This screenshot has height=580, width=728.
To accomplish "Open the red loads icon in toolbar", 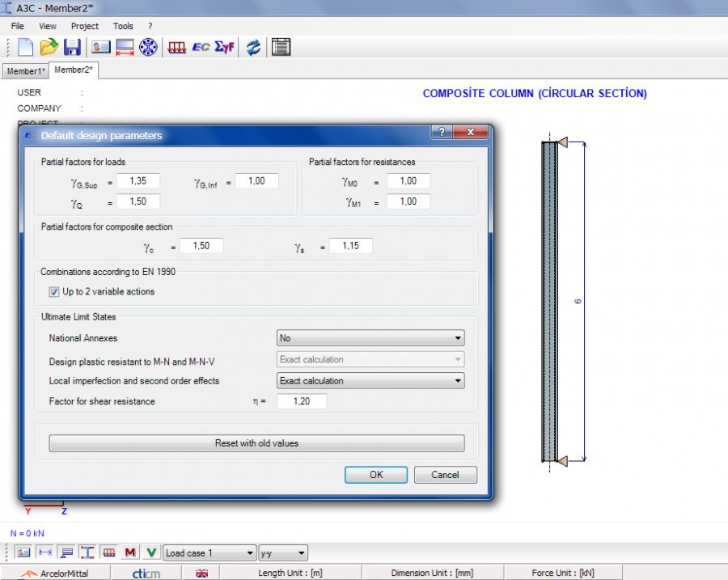I will point(177,47).
